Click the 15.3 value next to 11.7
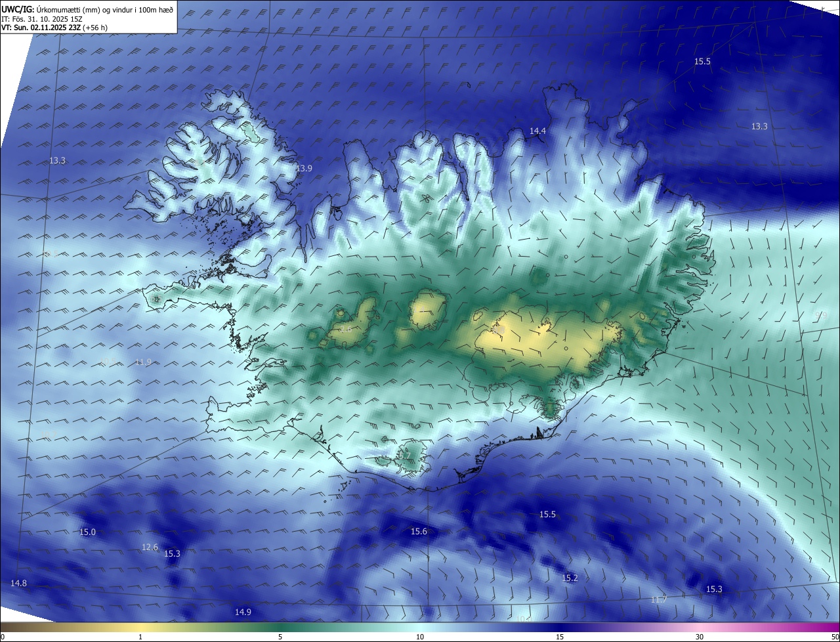This screenshot has height=642, width=840. click(x=714, y=589)
